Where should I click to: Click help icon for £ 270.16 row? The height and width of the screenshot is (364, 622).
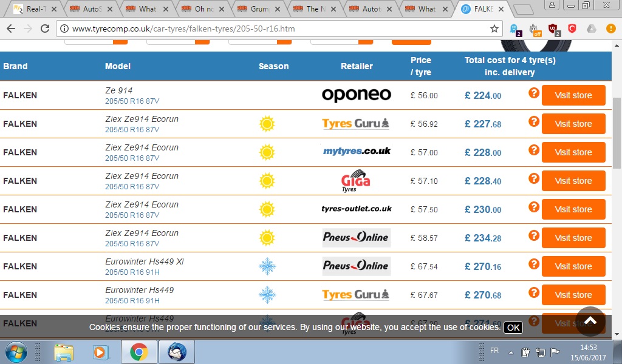(x=534, y=264)
